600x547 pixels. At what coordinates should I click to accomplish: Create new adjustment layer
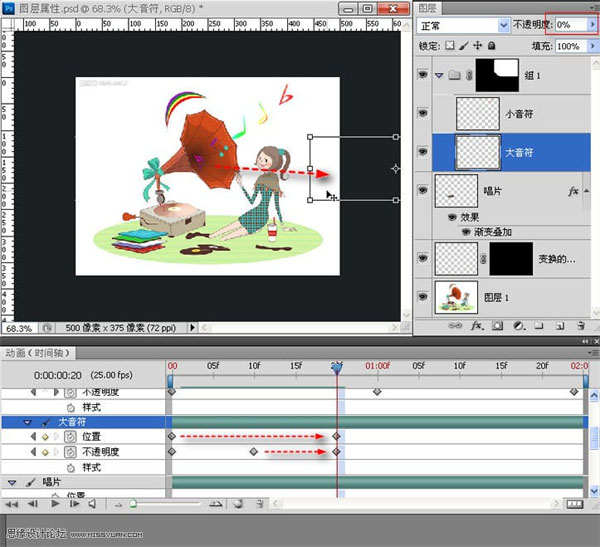click(x=519, y=326)
